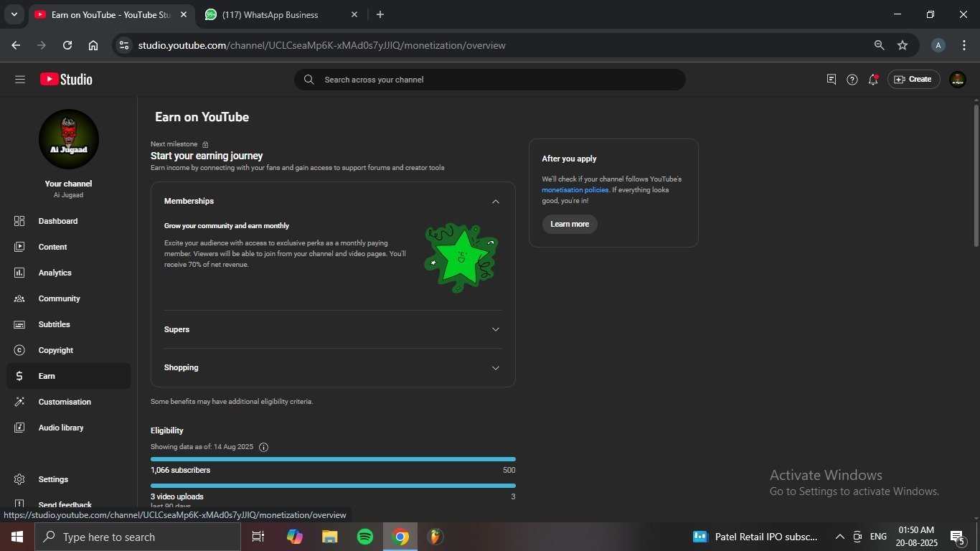Open Analytics in the sidebar

pyautogui.click(x=55, y=273)
